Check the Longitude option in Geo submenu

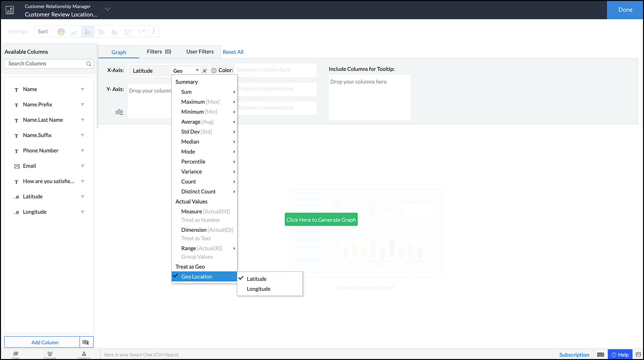pos(259,289)
